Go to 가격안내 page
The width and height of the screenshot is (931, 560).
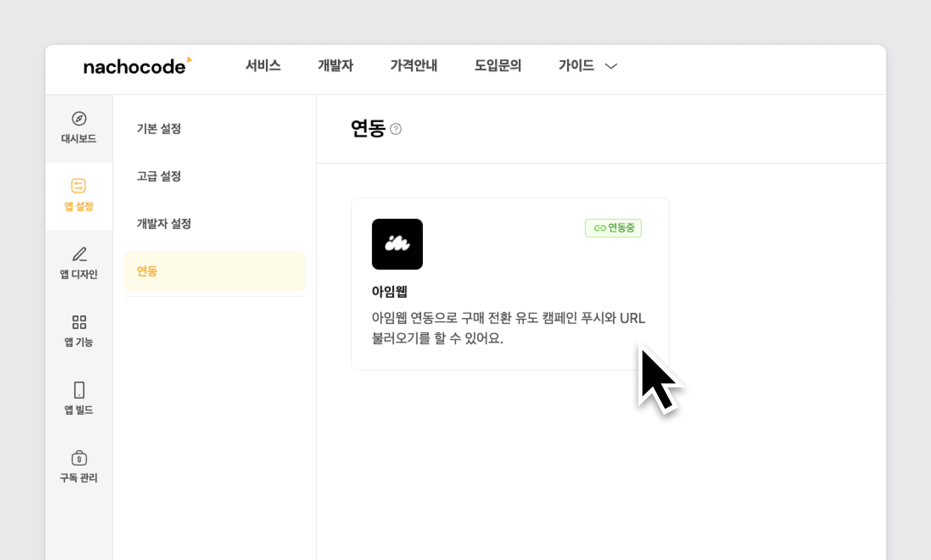(414, 66)
